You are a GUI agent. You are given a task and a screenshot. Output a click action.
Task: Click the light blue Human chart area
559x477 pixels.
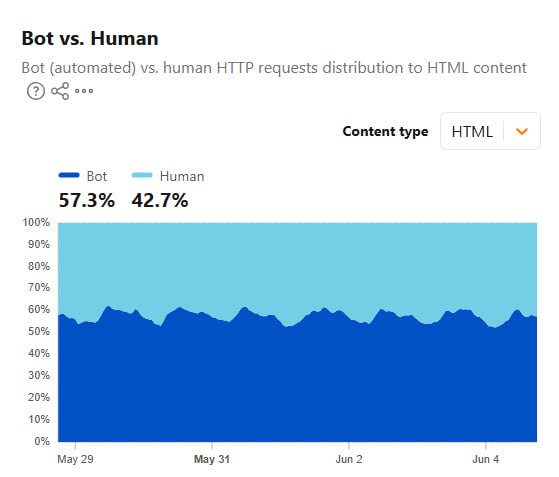[x=298, y=264]
